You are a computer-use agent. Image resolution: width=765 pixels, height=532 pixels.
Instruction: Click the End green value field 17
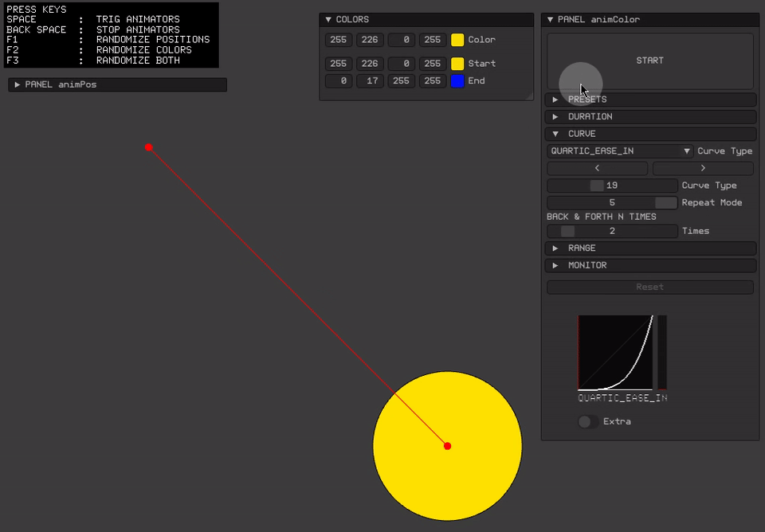click(x=370, y=81)
